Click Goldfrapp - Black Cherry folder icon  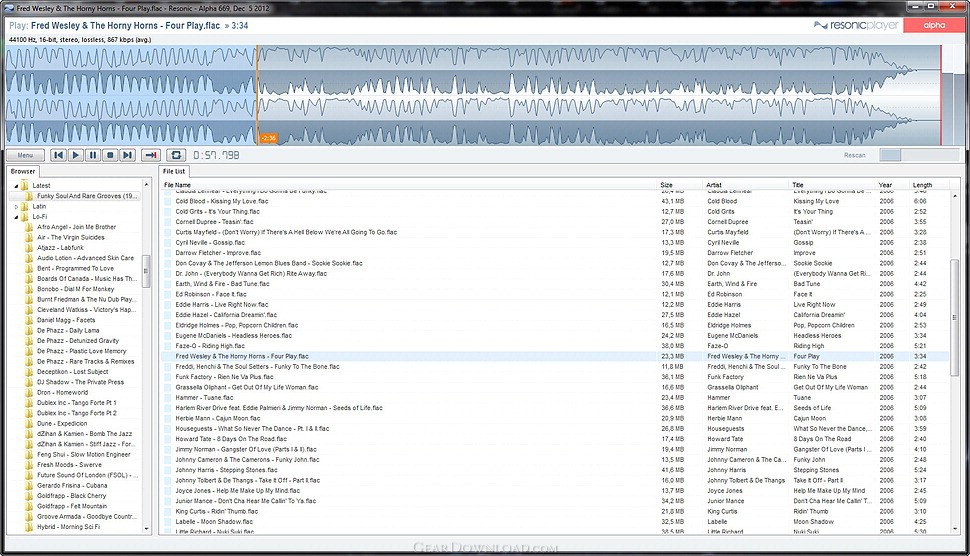point(29,496)
